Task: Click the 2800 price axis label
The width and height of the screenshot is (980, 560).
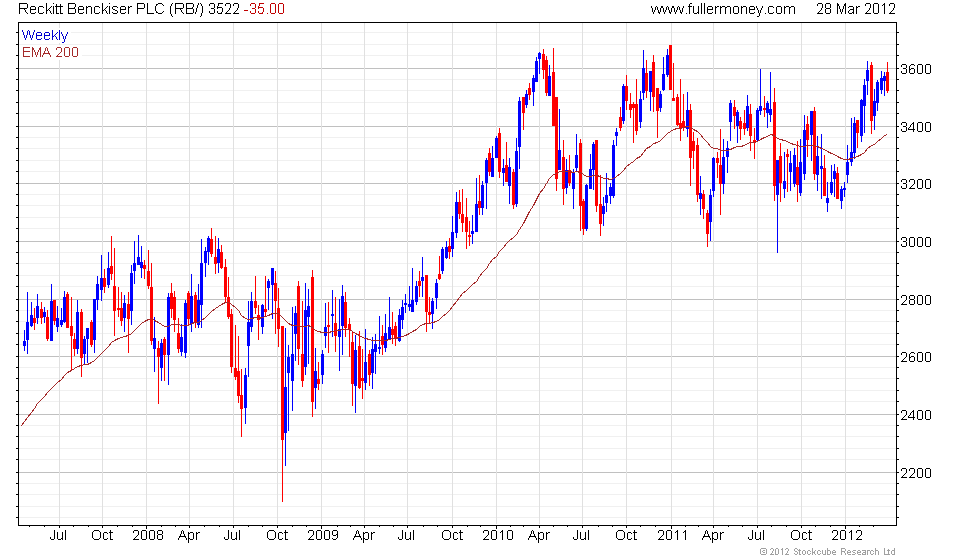Action: point(916,300)
